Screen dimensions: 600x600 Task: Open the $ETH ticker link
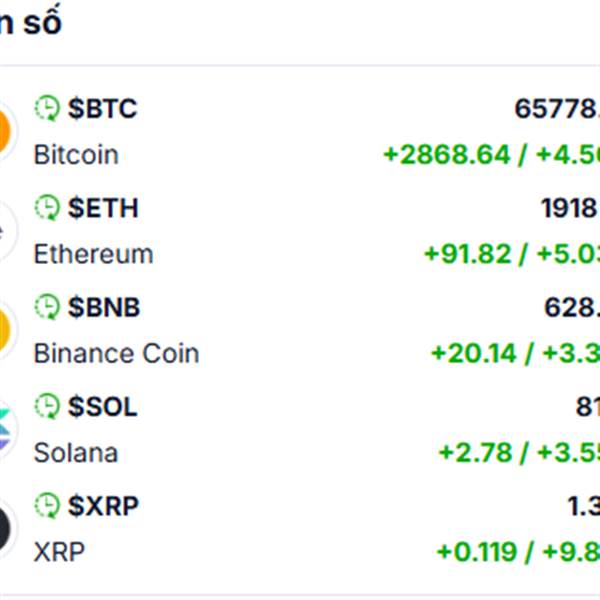[103, 207]
